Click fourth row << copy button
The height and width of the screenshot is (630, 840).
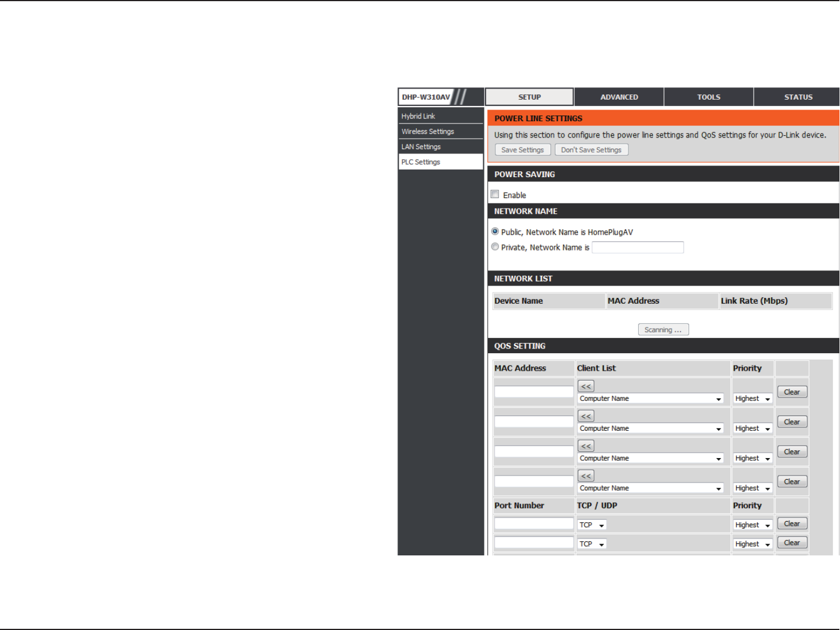click(x=586, y=476)
